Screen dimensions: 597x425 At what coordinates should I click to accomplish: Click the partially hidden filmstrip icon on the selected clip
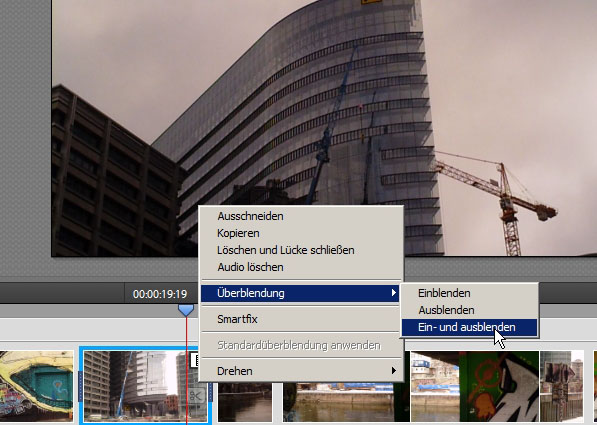coord(195,360)
